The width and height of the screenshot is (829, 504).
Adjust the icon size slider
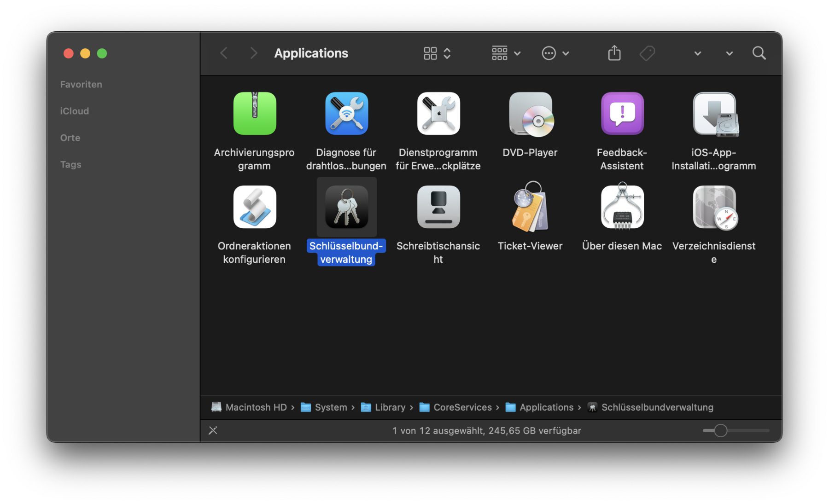tap(721, 431)
